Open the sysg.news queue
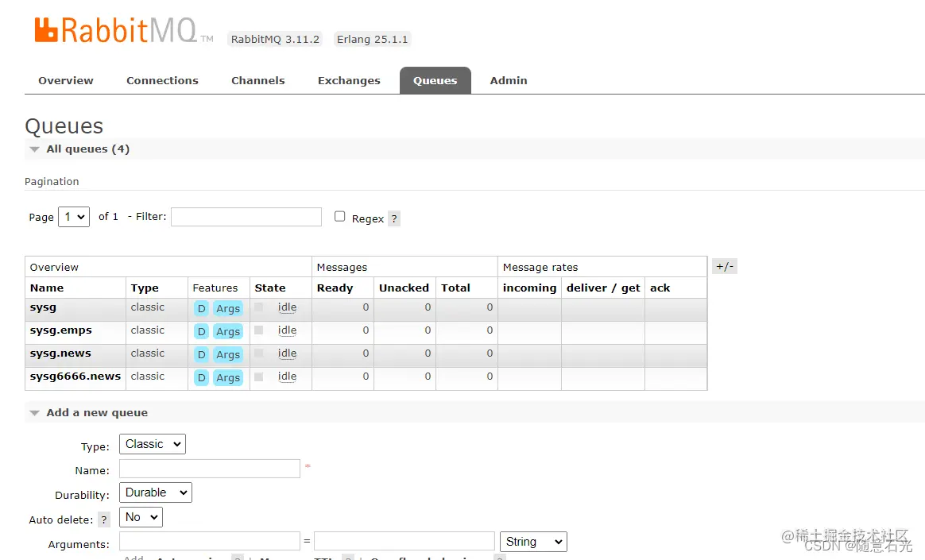This screenshot has height=560, width=925. [60, 353]
